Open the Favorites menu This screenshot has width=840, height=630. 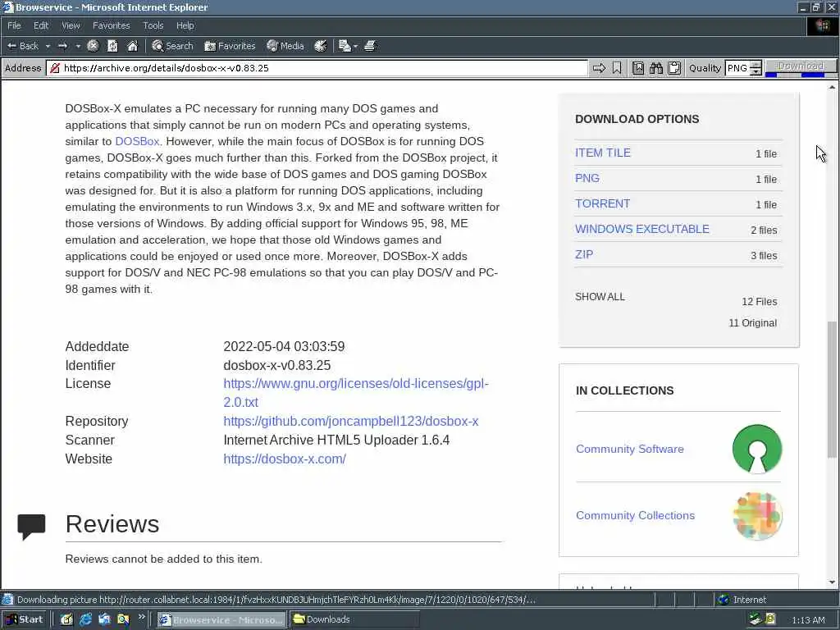click(111, 25)
